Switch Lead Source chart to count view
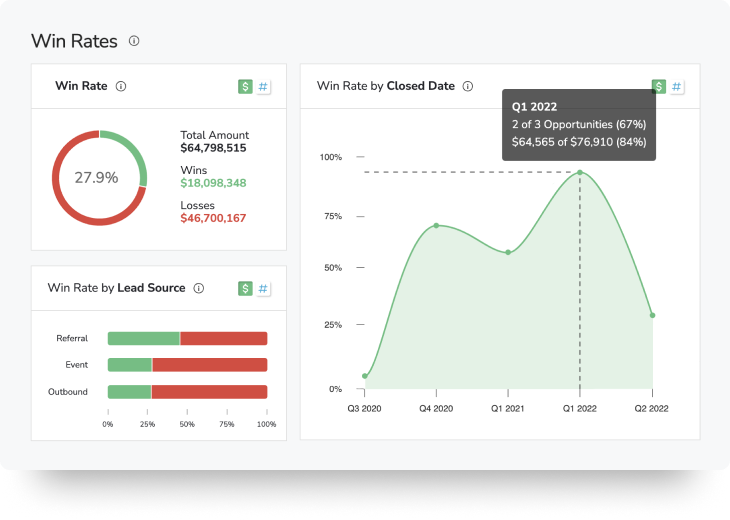Image resolution: width=730 pixels, height=520 pixels. coord(264,289)
